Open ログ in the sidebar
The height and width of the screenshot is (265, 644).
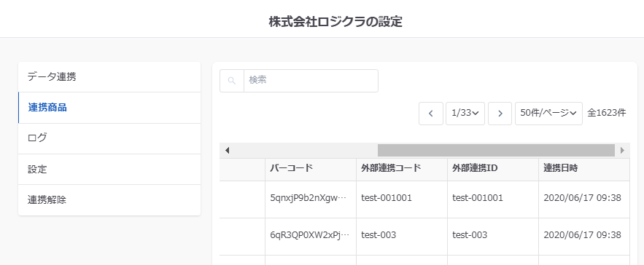click(109, 138)
